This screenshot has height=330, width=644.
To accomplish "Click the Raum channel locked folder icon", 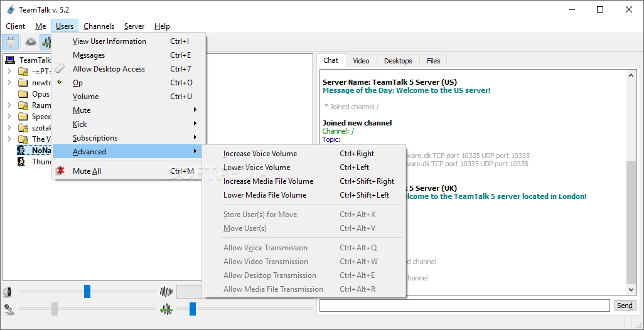I will tap(23, 105).
